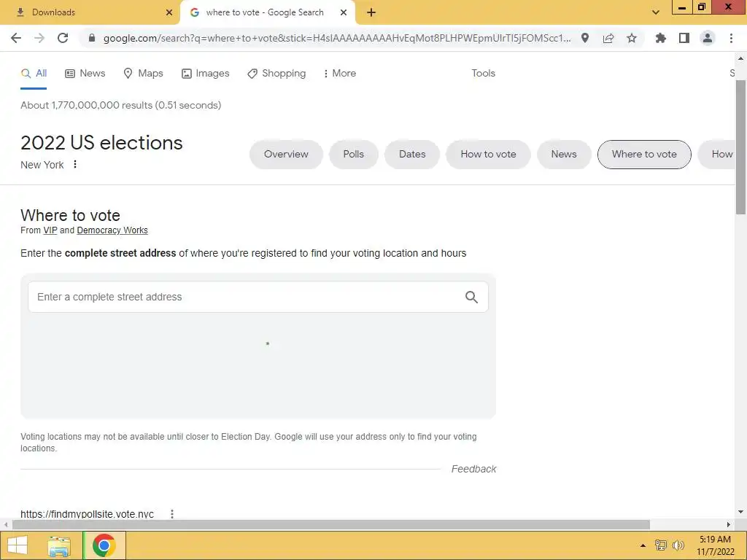The image size is (747, 560).
Task: Click horizontal scroll left arrow
Action: click(x=5, y=524)
